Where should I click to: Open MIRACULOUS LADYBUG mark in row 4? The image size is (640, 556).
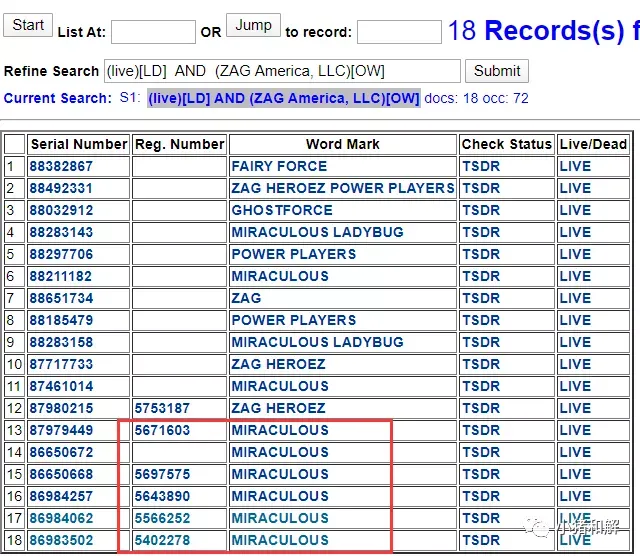point(318,232)
